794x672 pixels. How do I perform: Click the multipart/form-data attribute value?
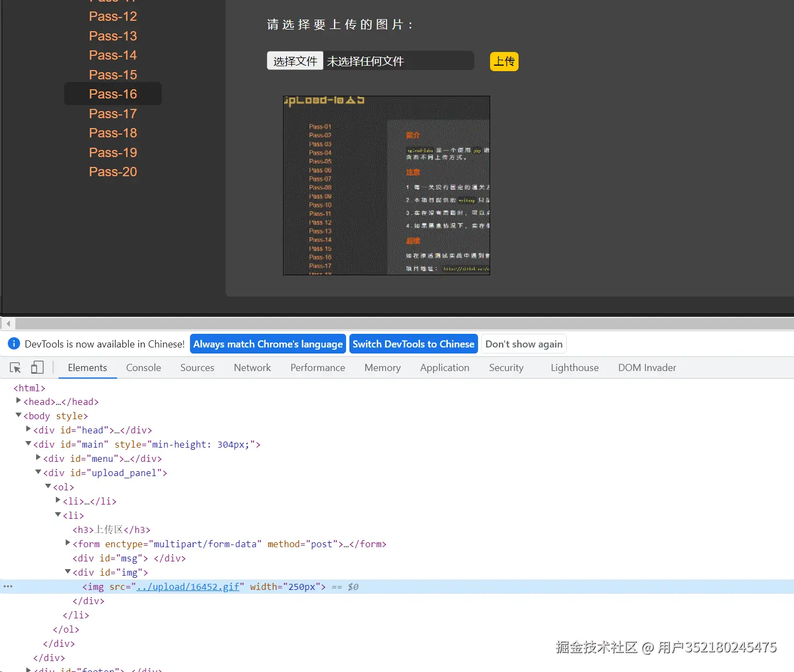pos(205,544)
